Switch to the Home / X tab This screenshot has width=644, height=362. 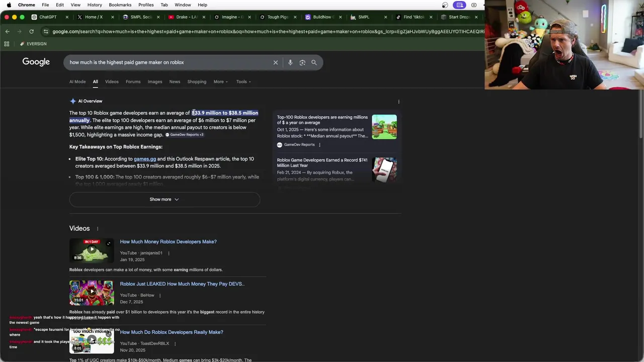(x=94, y=17)
